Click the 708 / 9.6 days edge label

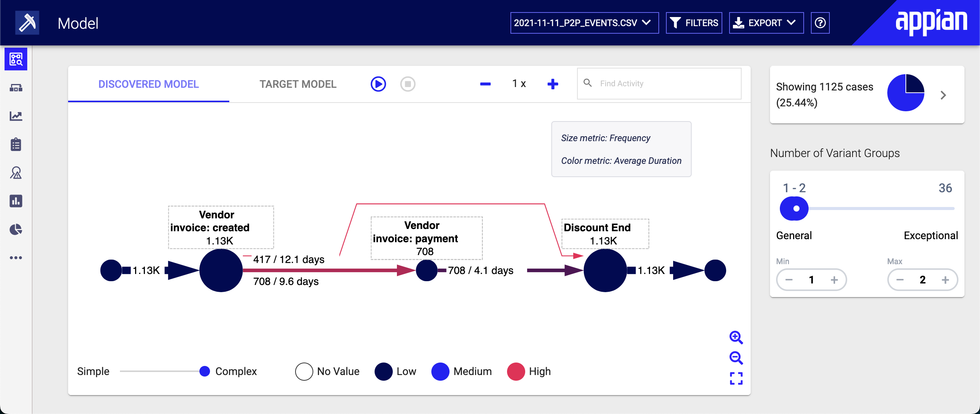tap(286, 282)
